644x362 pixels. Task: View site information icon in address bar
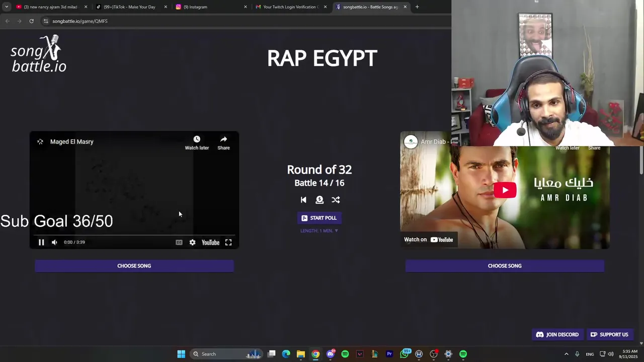click(x=46, y=21)
